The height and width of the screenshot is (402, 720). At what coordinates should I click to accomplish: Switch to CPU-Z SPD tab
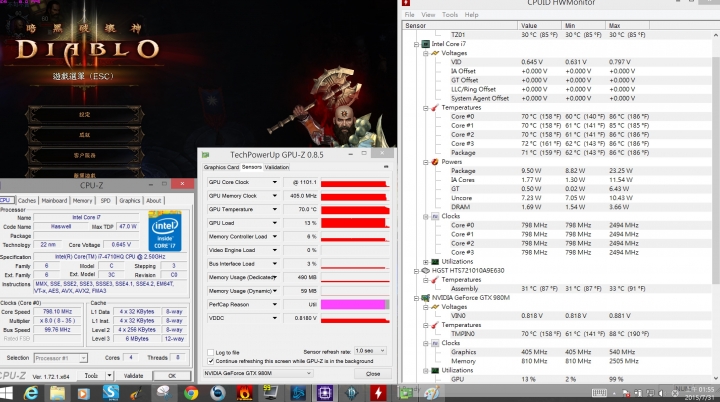[x=106, y=201]
